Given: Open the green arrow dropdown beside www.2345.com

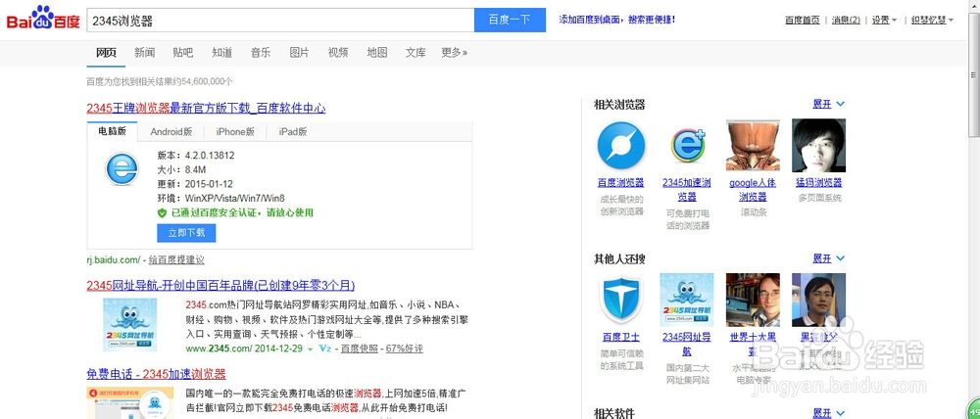Looking at the screenshot, I should tap(310, 349).
